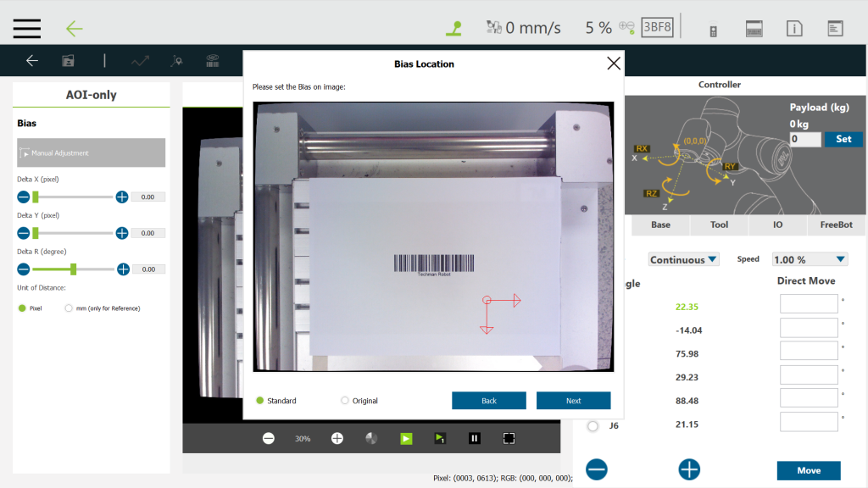Click the play-once icon

[x=440, y=438]
